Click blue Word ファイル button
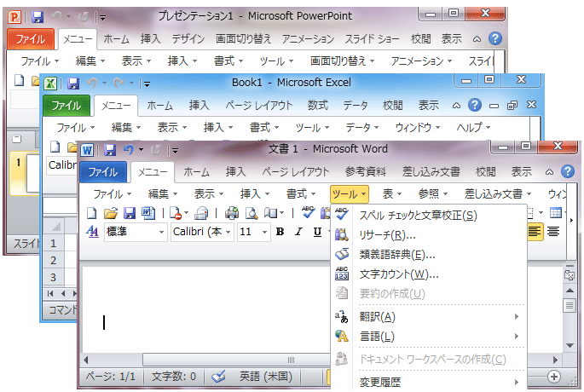This screenshot has width=584, height=392. [103, 171]
